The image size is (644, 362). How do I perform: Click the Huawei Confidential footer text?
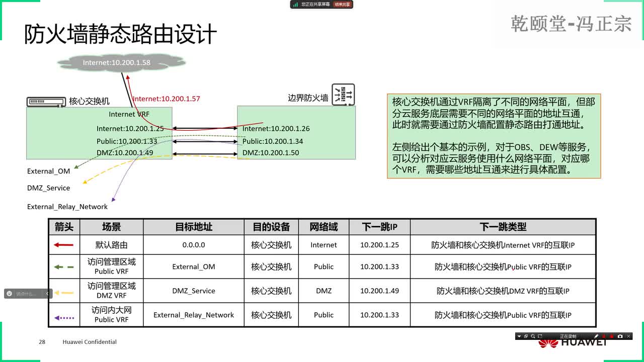tap(90, 342)
